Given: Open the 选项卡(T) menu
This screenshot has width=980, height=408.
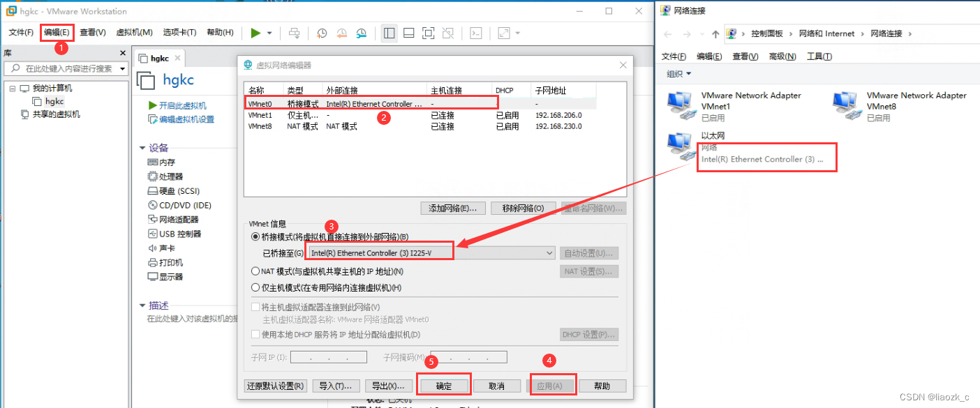Looking at the screenshot, I should pos(179,32).
